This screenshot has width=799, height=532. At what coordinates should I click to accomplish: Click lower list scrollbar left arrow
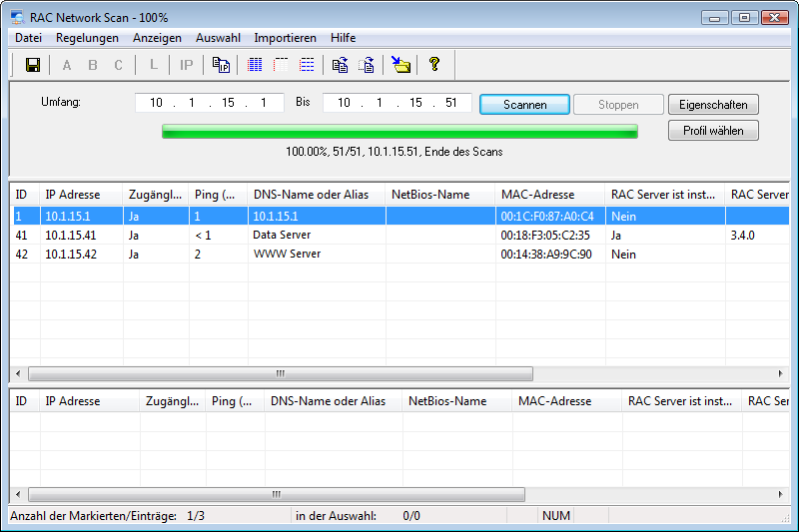coord(18,494)
